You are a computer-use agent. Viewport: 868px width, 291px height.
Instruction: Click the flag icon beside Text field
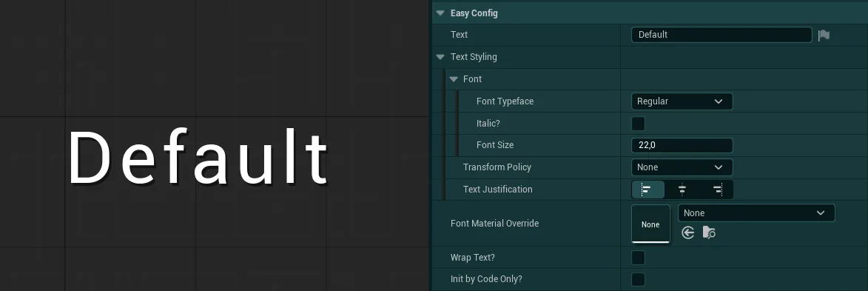[824, 35]
